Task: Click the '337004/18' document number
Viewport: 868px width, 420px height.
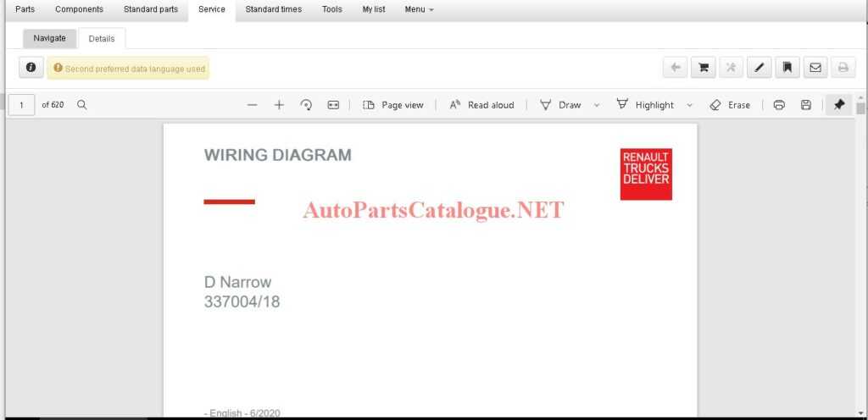Action: point(242,301)
